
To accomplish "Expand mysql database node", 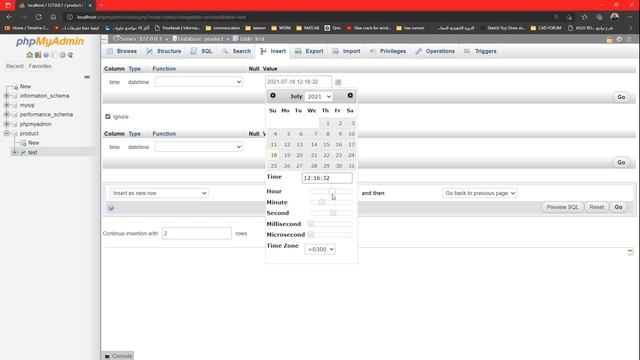I will [x=7, y=105].
